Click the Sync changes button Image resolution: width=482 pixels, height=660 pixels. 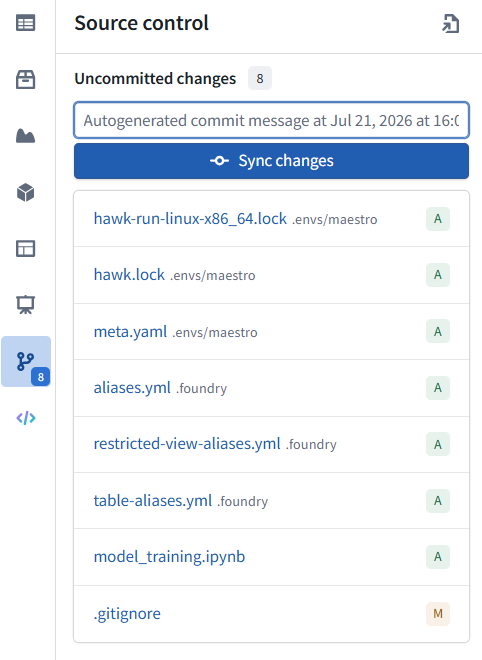tap(272, 161)
